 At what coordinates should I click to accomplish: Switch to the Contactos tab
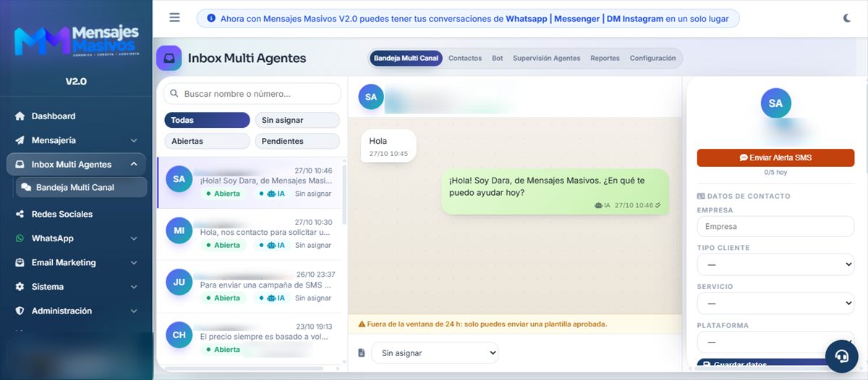click(x=465, y=59)
